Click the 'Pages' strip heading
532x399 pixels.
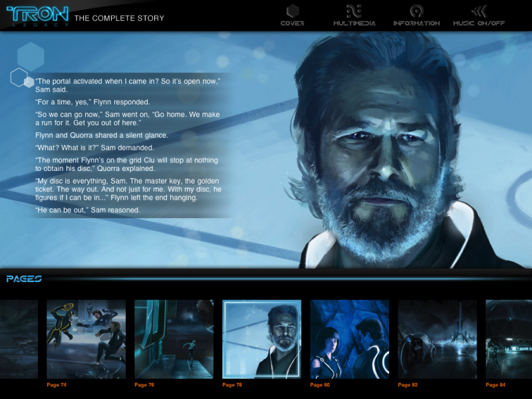click(x=24, y=279)
